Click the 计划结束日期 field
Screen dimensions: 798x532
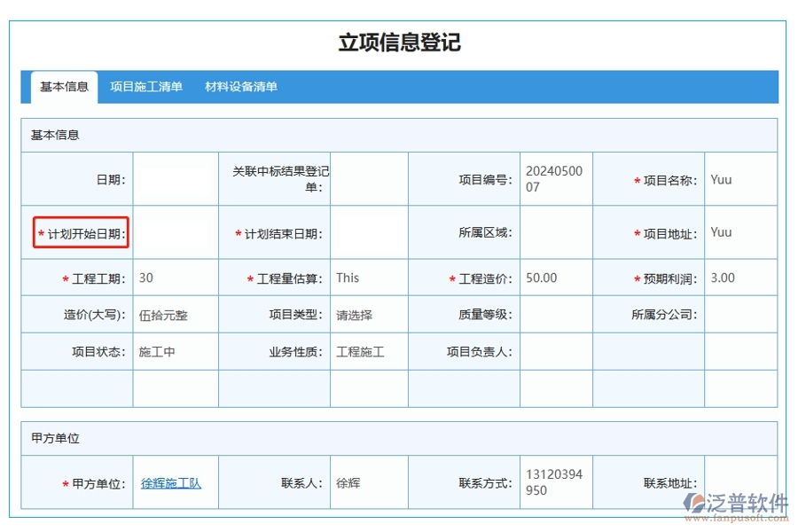(368, 232)
